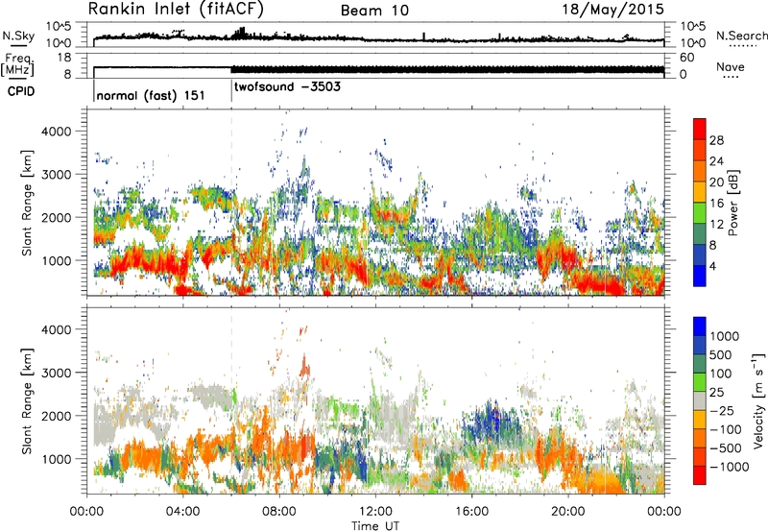Click the velocity colorbar's "25" value
The height and width of the screenshot is (532, 768).
pos(717,393)
